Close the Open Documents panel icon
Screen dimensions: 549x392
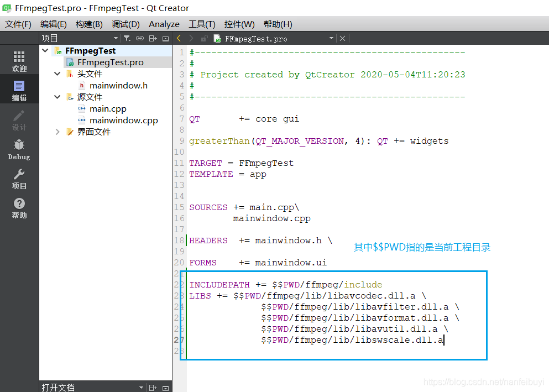point(166,388)
